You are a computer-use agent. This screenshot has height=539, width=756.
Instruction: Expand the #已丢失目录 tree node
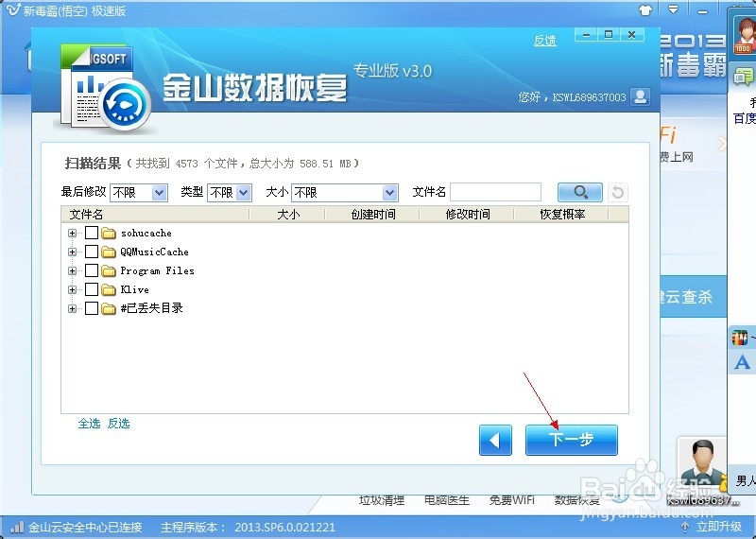click(x=73, y=308)
